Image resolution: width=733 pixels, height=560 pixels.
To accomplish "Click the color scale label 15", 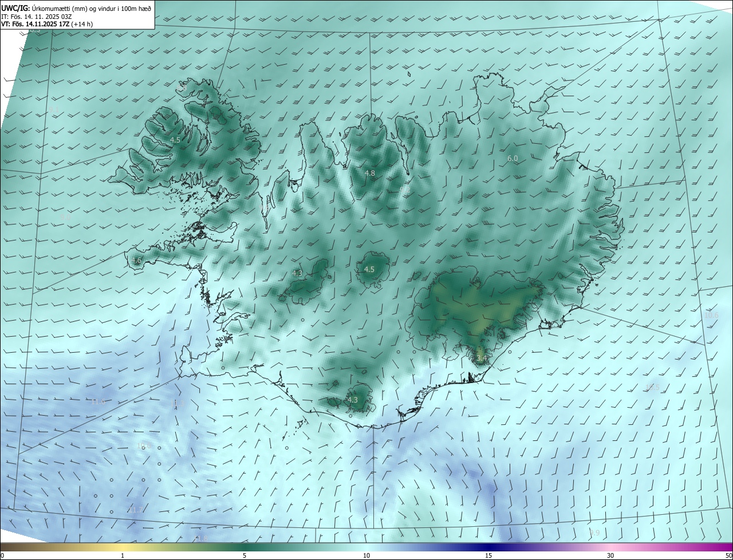I will (x=488, y=555).
